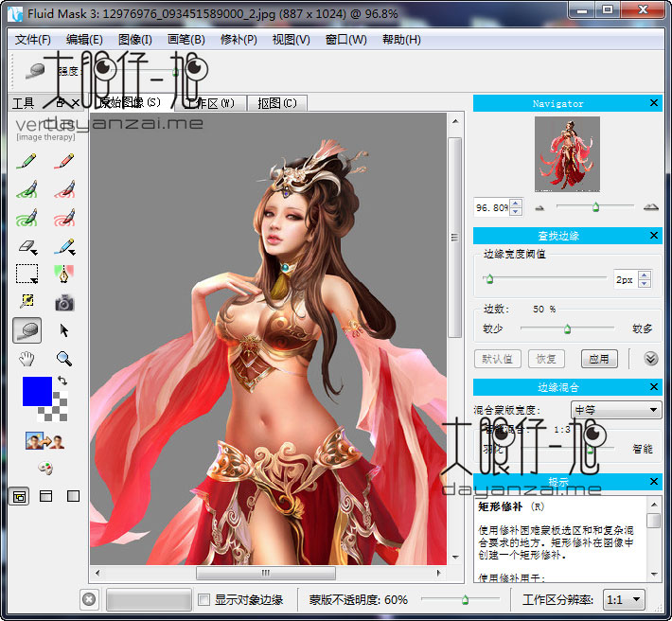This screenshot has width=672, height=621.
Task: Select the Eraser tool
Action: pos(27,246)
